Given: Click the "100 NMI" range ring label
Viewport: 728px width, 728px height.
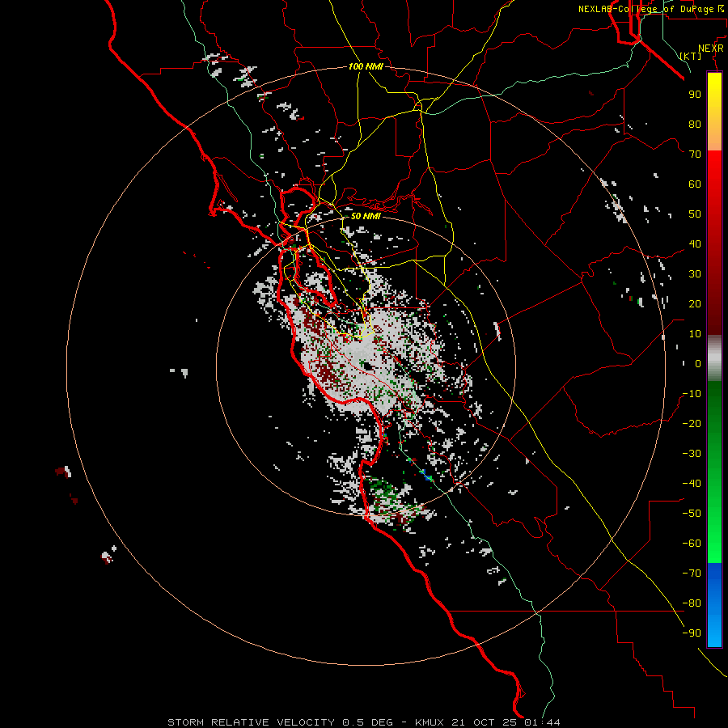Looking at the screenshot, I should tap(366, 66).
